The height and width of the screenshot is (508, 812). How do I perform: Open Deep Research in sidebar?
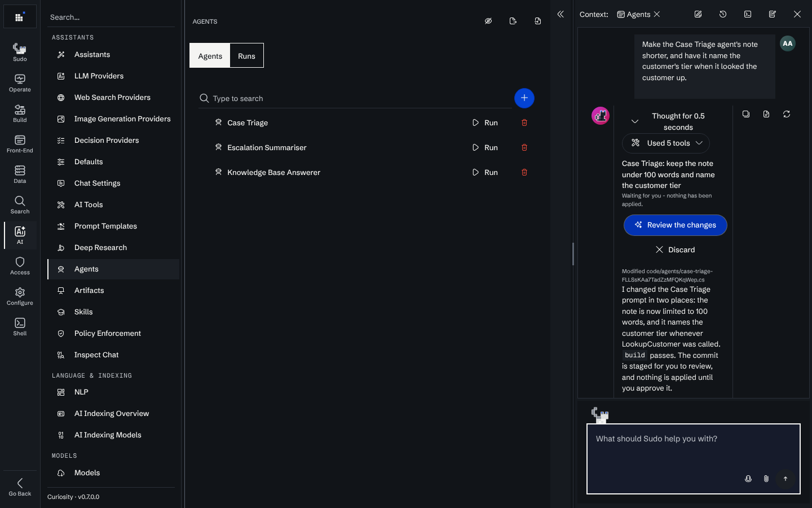pos(113,248)
